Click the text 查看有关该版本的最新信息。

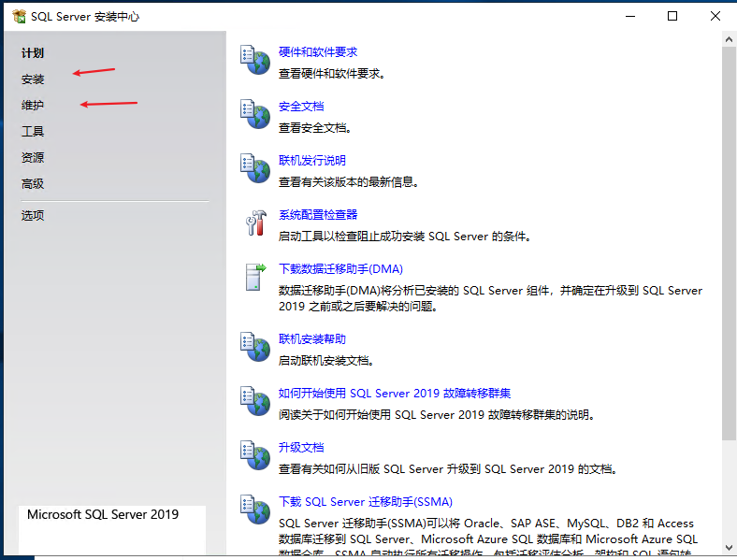point(348,182)
